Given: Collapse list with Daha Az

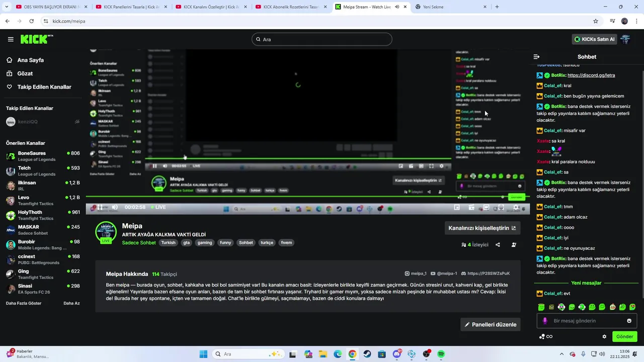Looking at the screenshot, I should [x=71, y=303].
